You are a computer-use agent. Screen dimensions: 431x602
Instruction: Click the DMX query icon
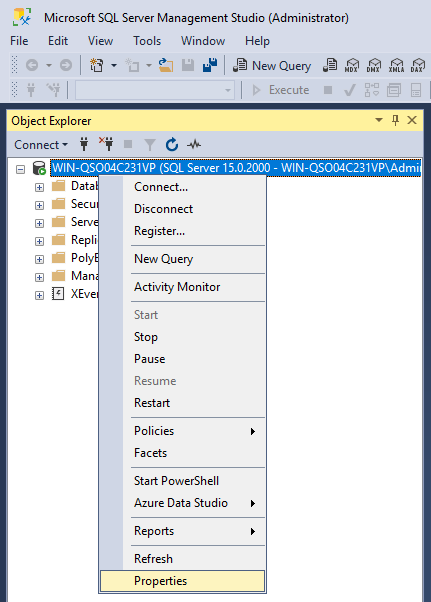point(373,66)
